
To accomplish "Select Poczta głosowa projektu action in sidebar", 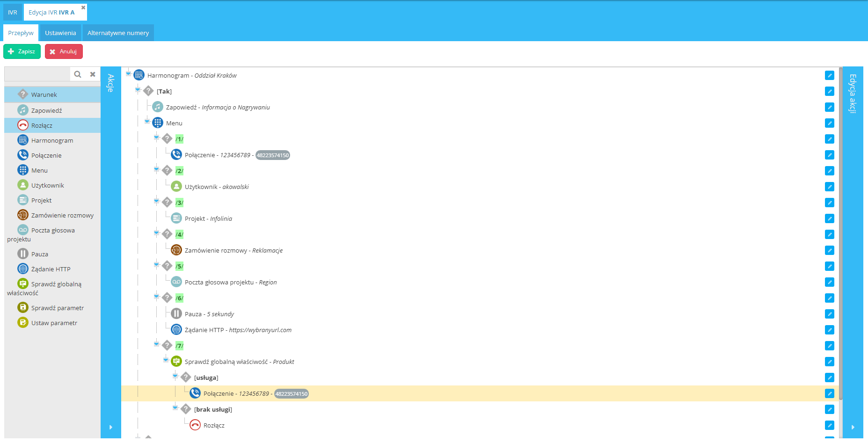I will click(52, 234).
